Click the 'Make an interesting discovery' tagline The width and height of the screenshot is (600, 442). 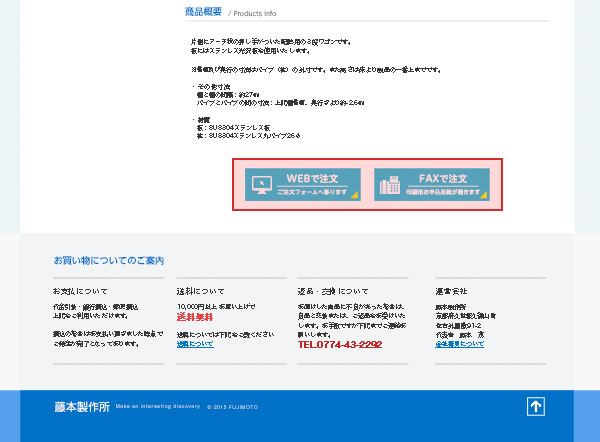(158, 408)
